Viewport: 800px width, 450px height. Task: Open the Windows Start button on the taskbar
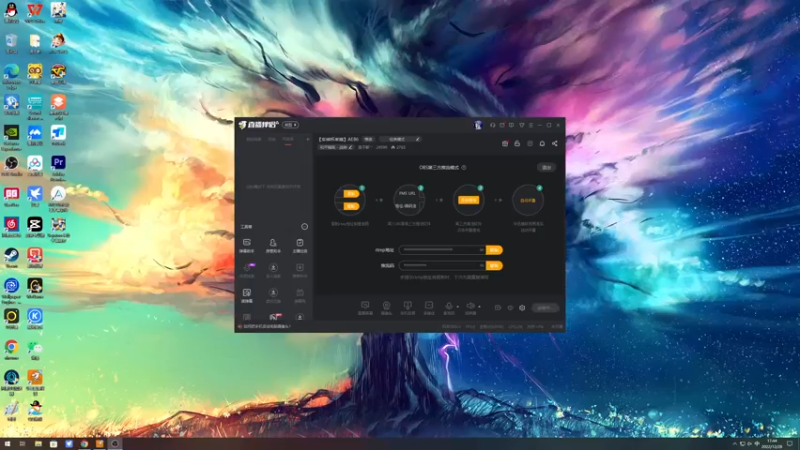click(x=7, y=444)
